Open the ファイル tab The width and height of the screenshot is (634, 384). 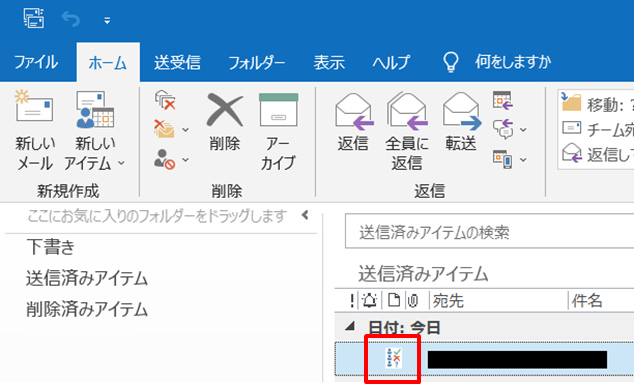coord(36,63)
